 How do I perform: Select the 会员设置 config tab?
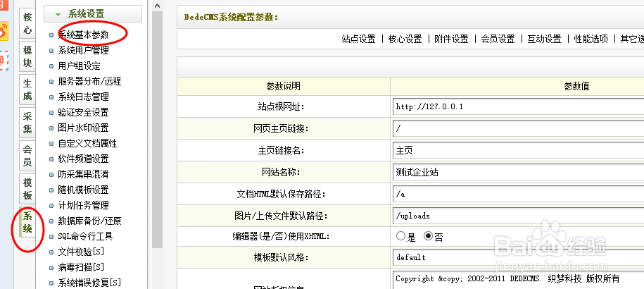[x=498, y=39]
